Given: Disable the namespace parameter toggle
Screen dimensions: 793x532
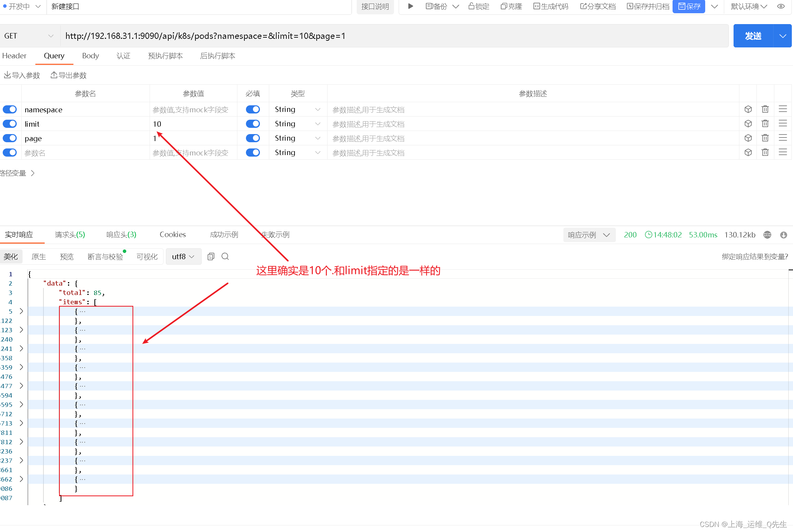Looking at the screenshot, I should tap(10, 110).
